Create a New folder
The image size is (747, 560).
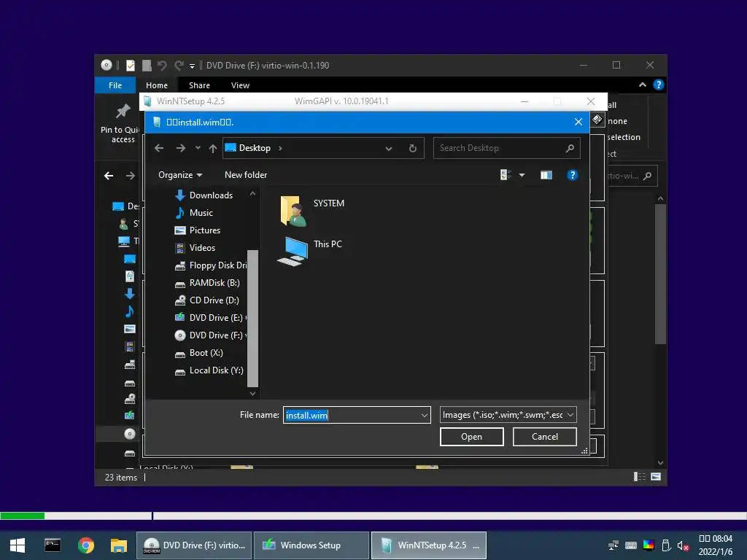point(246,175)
